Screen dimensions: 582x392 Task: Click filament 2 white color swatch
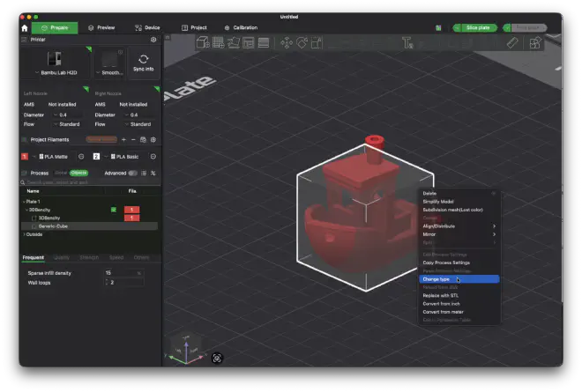click(x=96, y=157)
